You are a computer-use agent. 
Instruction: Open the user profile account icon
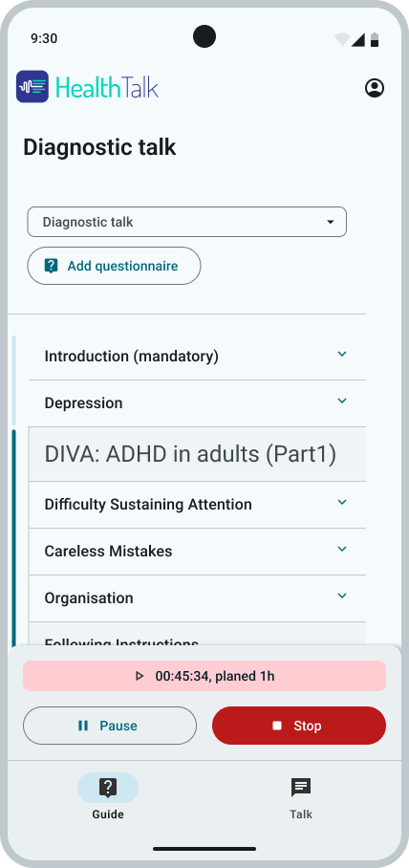[x=375, y=88]
